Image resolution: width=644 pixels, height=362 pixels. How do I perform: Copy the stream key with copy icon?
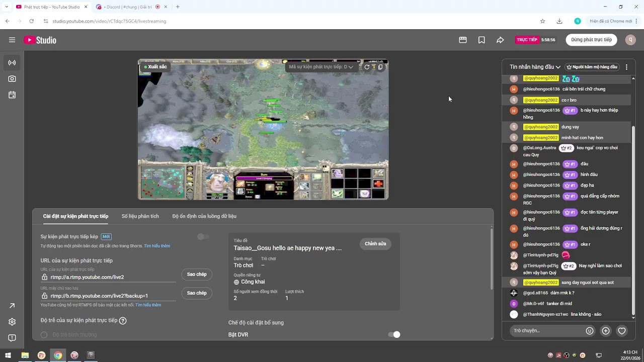[x=380, y=67]
